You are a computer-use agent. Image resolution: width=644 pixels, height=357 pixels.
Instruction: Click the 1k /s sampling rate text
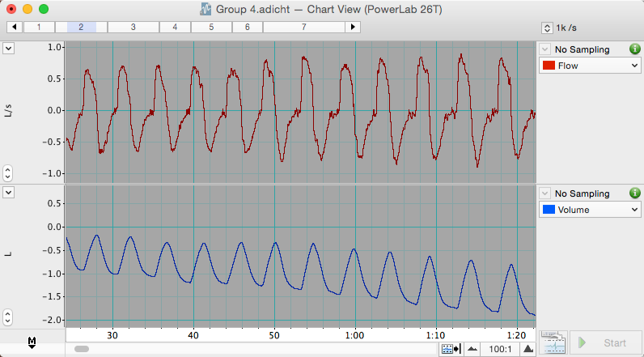pos(566,28)
